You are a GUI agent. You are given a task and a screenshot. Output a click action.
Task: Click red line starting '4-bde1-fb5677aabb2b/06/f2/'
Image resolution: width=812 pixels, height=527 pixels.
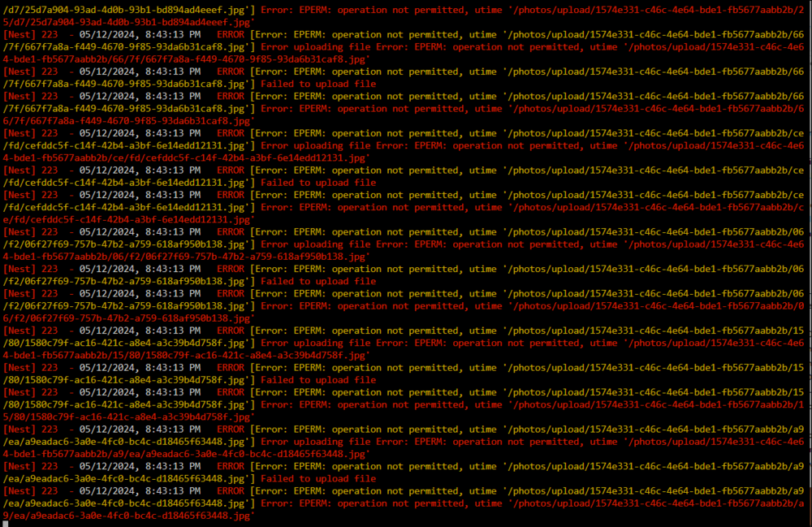click(187, 257)
